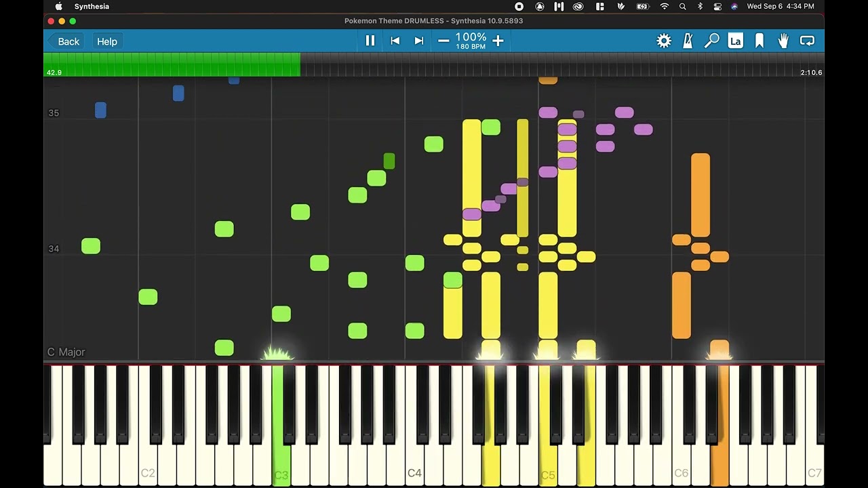Image resolution: width=868 pixels, height=488 pixels.
Task: Open the Wi-Fi status menu
Action: 665,6
